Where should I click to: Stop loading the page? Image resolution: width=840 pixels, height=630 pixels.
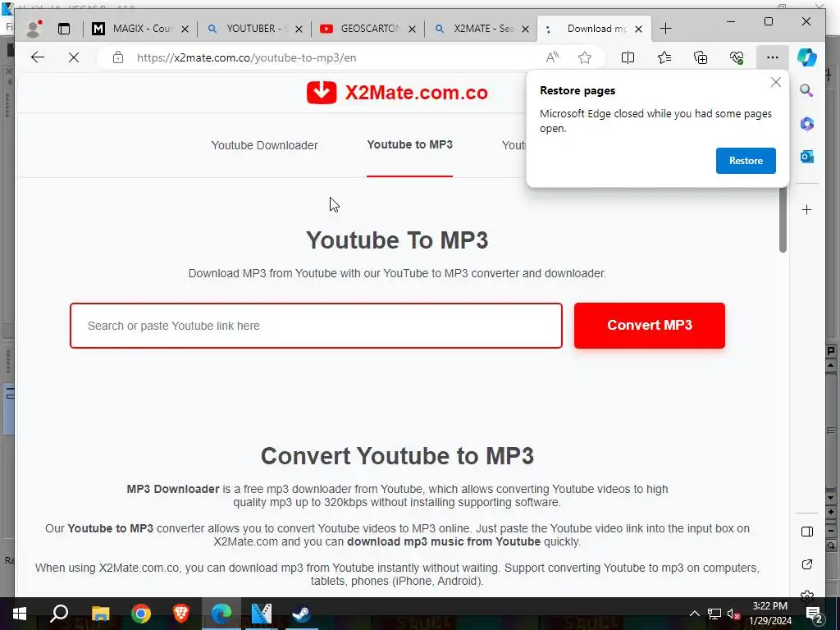tap(74, 57)
